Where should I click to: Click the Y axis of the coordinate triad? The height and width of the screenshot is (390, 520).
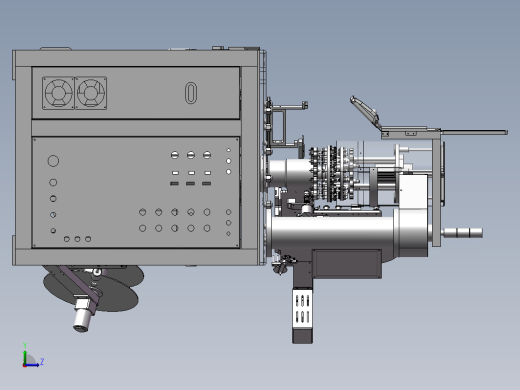(25, 354)
